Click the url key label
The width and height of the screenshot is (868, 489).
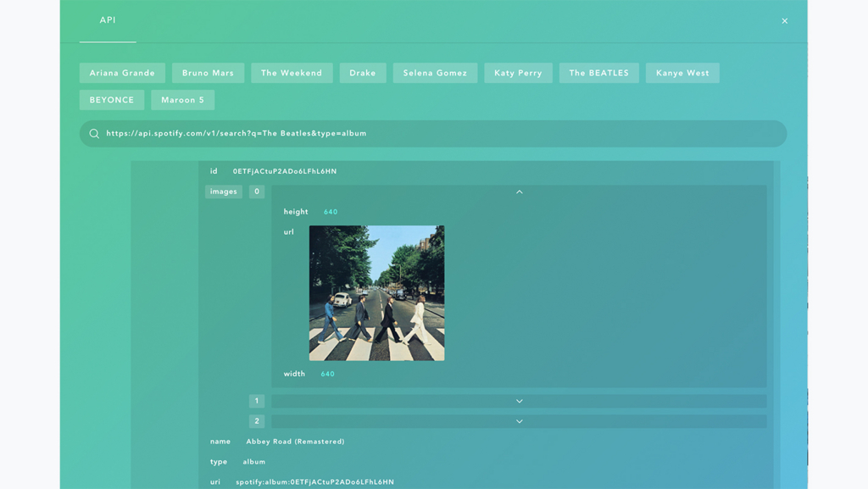289,232
